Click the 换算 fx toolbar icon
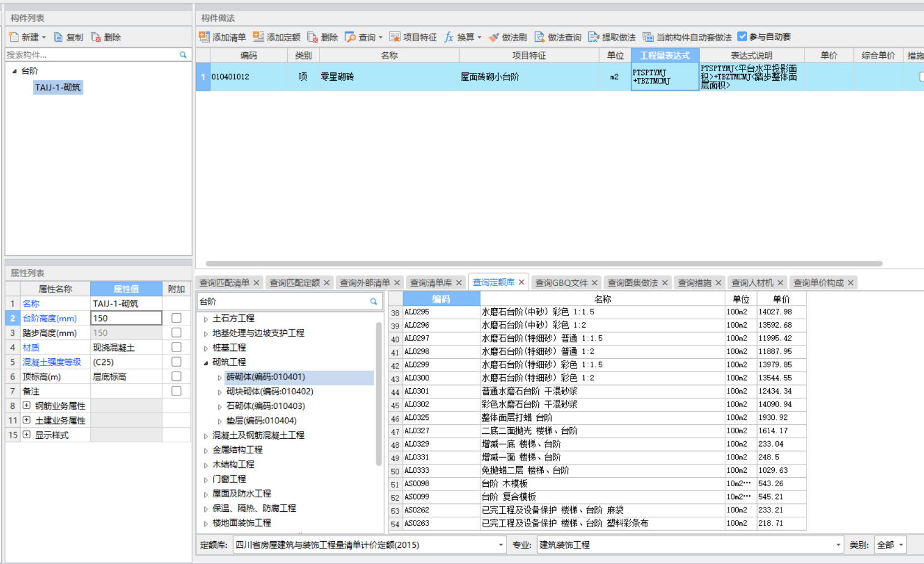924x564 pixels. pyautogui.click(x=449, y=37)
